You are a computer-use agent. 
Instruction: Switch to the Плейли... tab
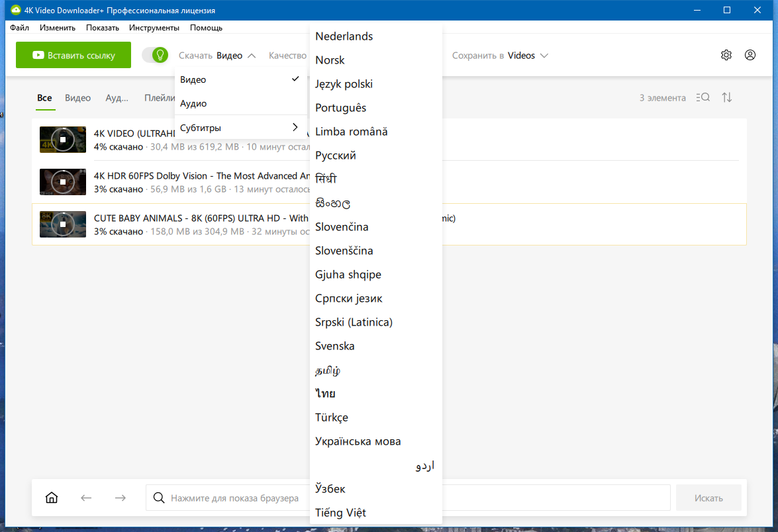click(160, 98)
